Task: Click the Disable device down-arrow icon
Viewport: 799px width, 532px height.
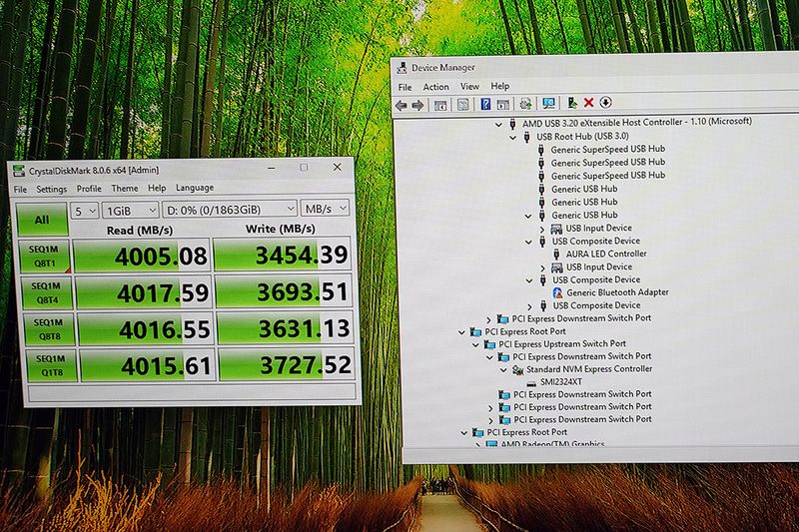Action: 605,103
